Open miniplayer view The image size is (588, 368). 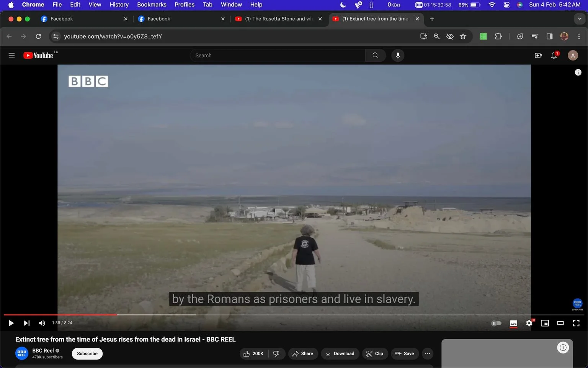[545, 323]
